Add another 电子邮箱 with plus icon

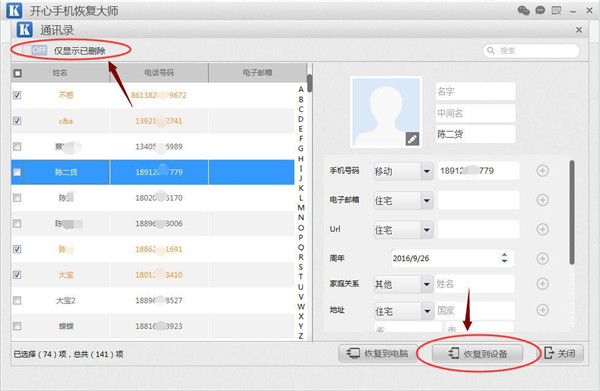click(x=542, y=200)
